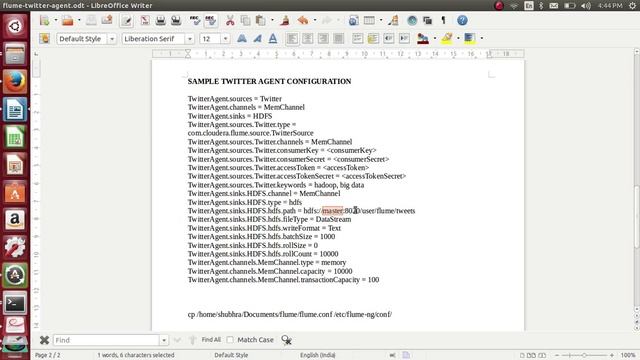Click the Help question mark icon
This screenshot has height=360, width=640.
click(x=462, y=20)
